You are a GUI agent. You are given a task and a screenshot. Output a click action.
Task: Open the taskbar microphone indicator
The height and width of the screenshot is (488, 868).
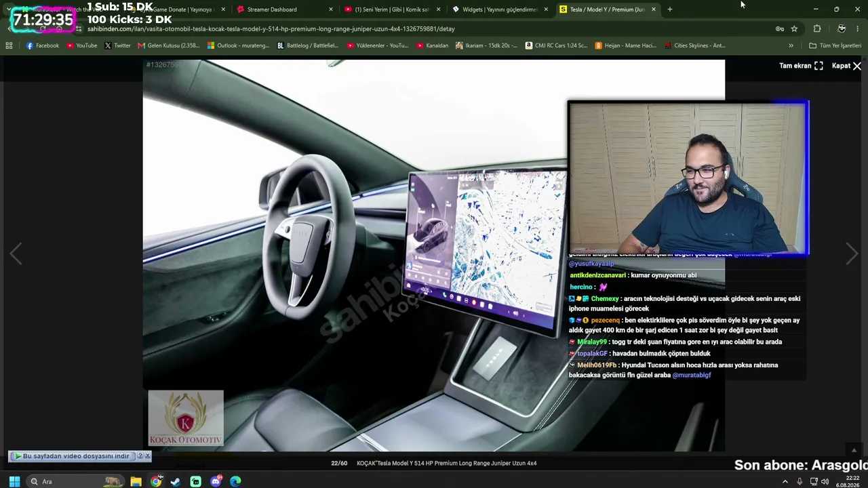(x=800, y=481)
